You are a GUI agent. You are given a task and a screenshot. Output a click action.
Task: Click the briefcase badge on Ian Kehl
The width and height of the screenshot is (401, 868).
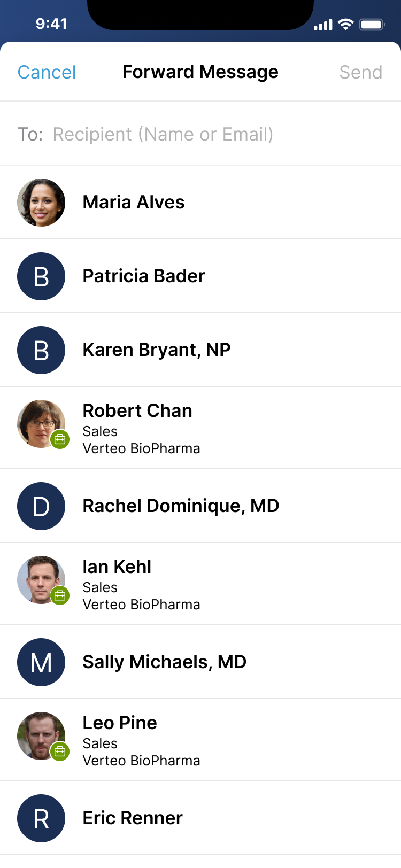tap(60, 595)
